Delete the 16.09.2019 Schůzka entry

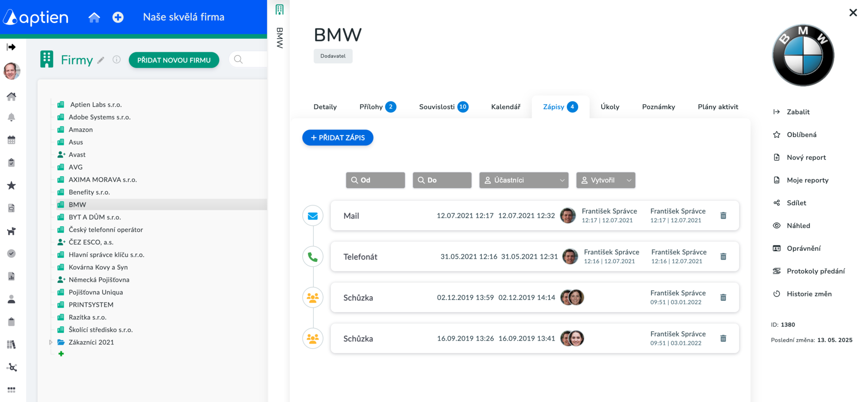point(723,338)
